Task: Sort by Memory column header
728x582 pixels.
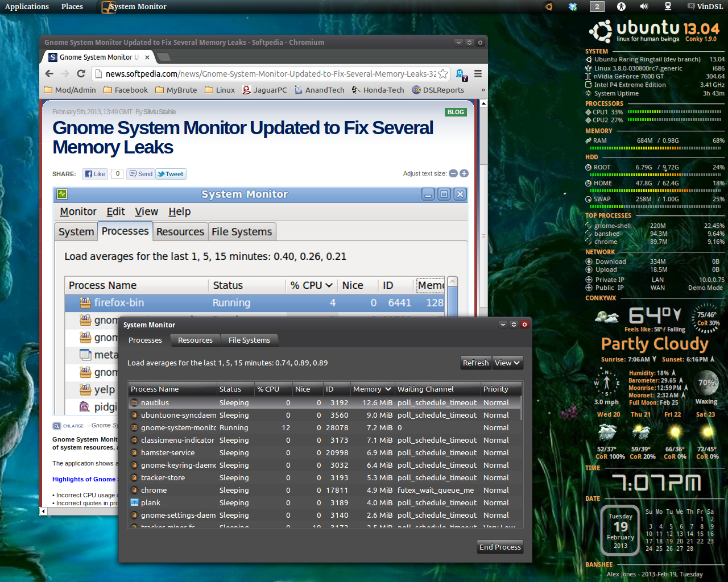Action: click(x=372, y=389)
